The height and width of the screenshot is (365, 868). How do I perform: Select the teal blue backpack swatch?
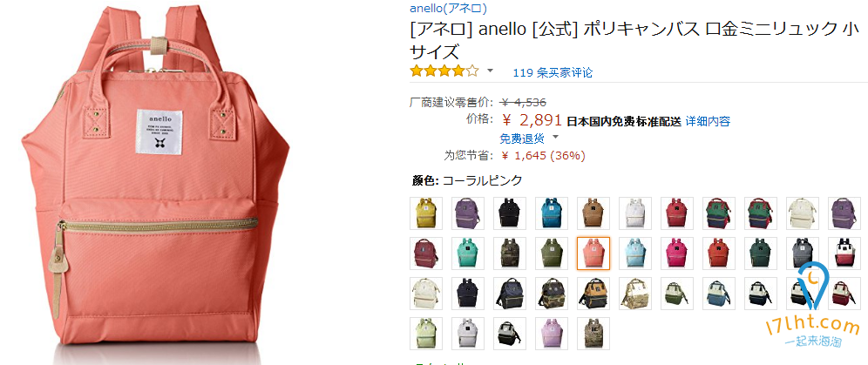click(552, 213)
